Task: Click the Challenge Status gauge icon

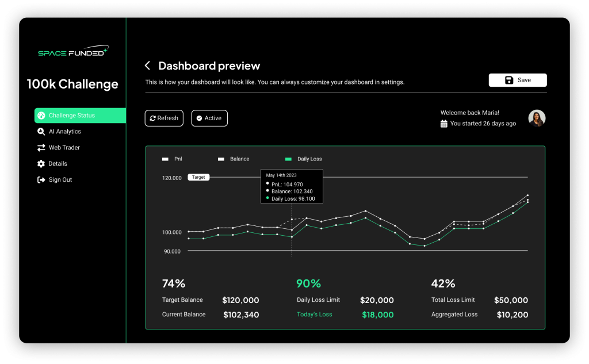Action: (41, 116)
